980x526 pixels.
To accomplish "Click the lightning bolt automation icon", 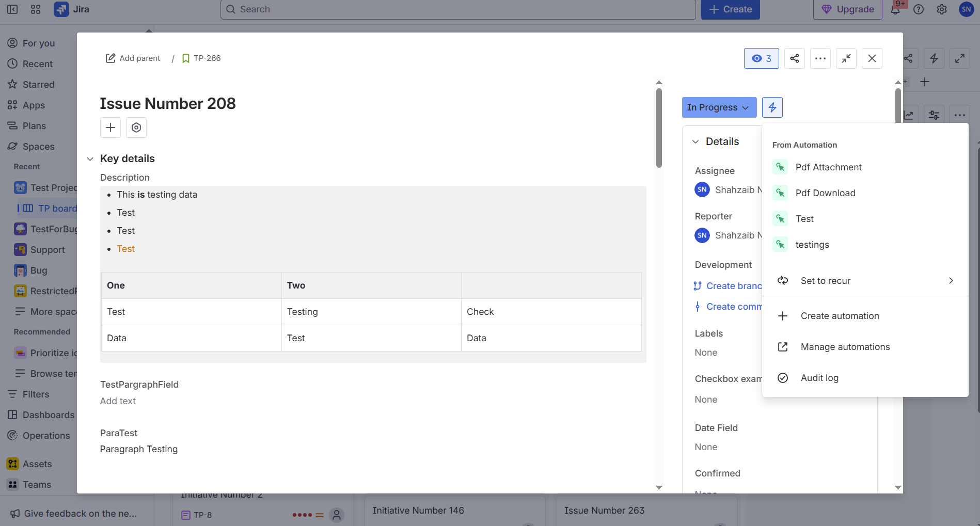I will point(772,107).
